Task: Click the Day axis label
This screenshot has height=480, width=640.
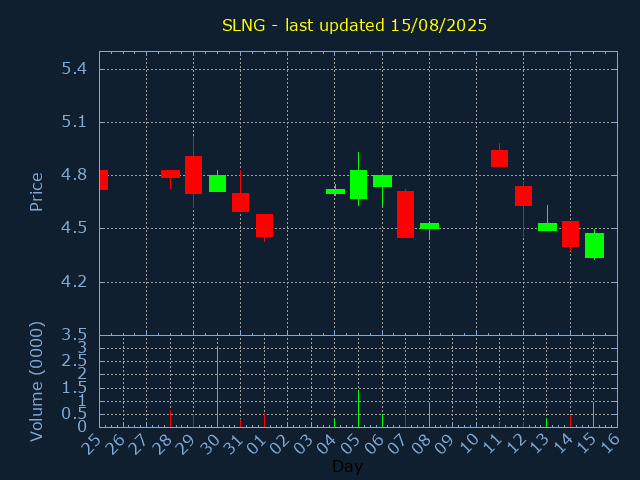Action: coord(347,466)
